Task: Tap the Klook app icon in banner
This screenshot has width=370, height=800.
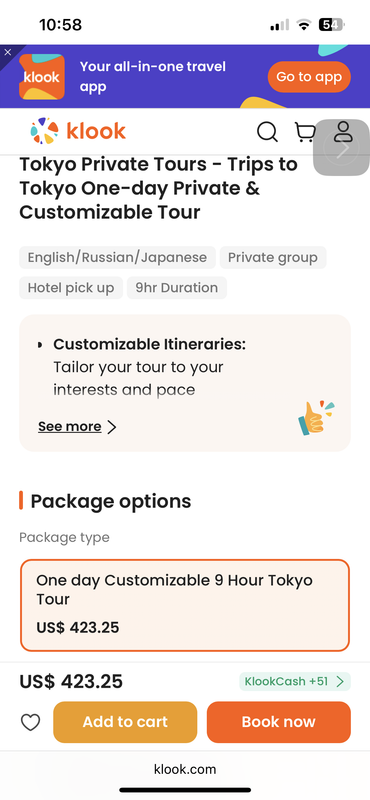Action: (42, 77)
